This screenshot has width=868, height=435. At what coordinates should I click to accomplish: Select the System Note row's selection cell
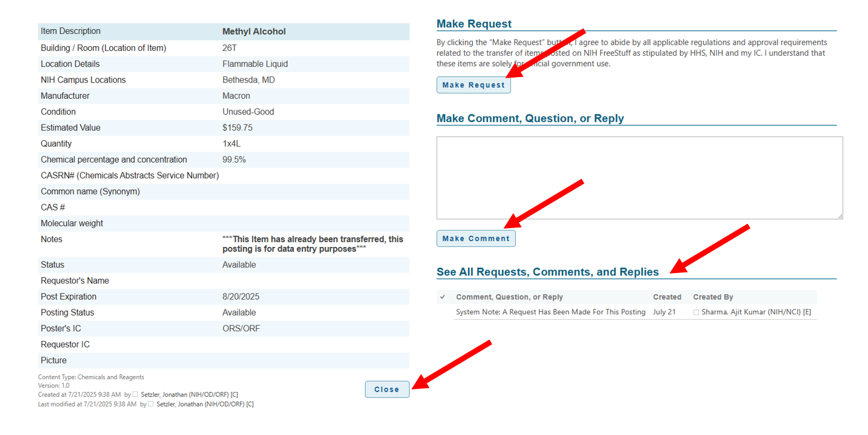(x=442, y=312)
